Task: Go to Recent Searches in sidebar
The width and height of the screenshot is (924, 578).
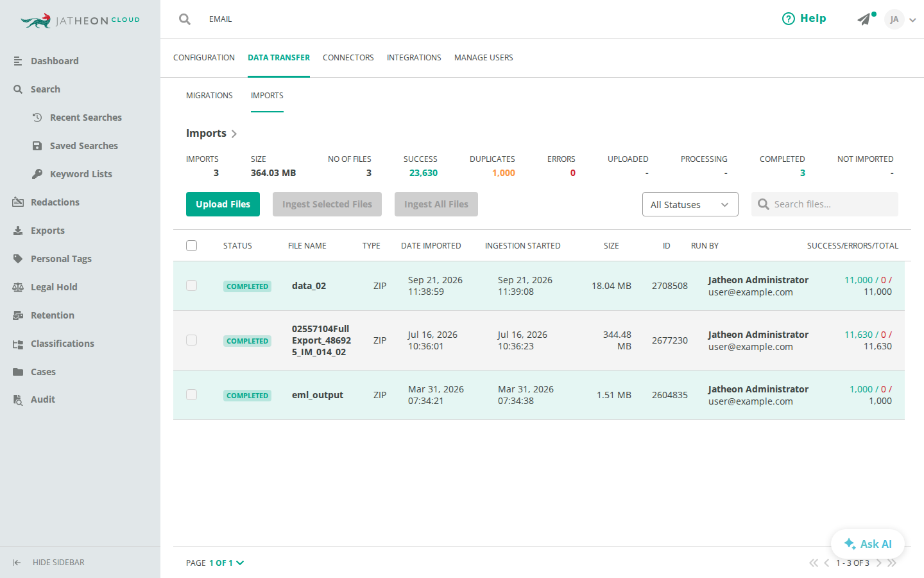Action: point(86,118)
